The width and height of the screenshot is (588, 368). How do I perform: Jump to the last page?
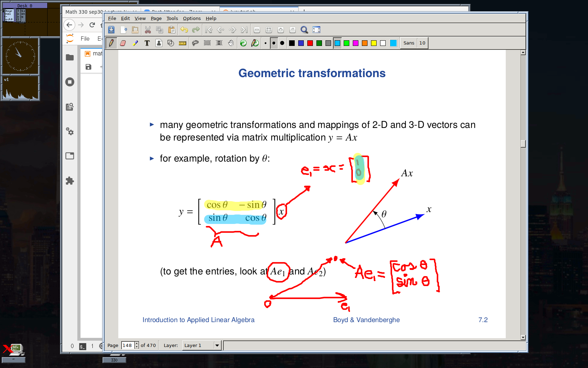pos(244,30)
